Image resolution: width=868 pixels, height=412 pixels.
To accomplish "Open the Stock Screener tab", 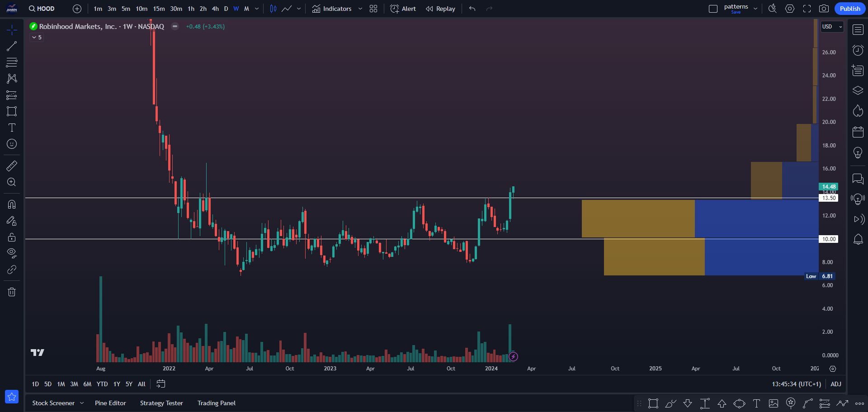I will (53, 403).
